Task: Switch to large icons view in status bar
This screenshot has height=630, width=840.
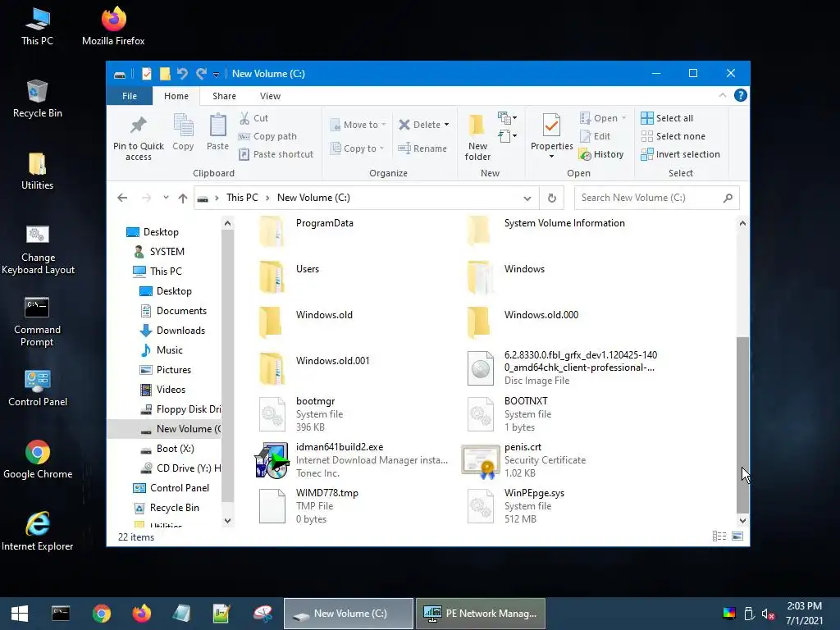Action: tap(737, 536)
